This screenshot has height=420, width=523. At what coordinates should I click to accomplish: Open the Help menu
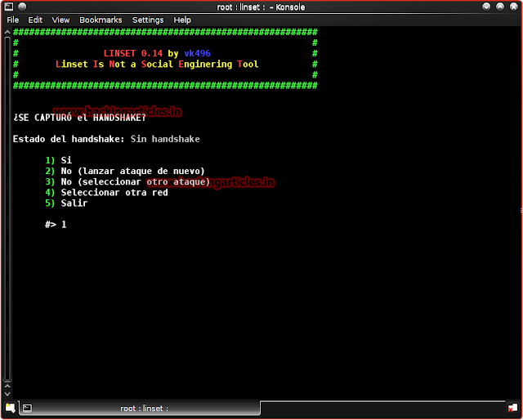(182, 20)
